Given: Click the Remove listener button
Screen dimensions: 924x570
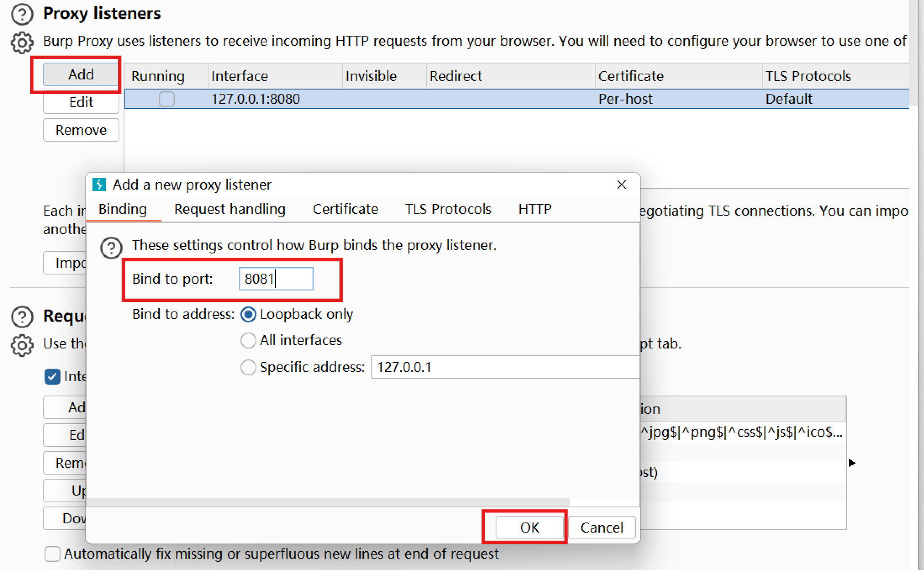Looking at the screenshot, I should tap(81, 130).
